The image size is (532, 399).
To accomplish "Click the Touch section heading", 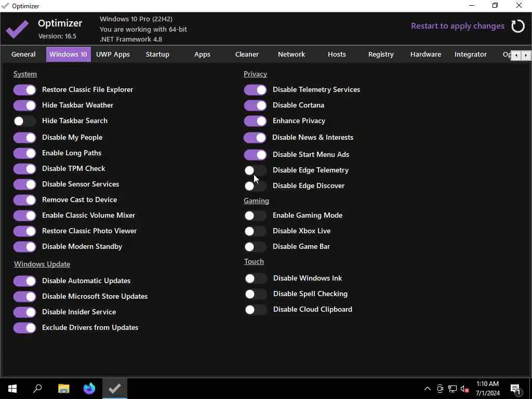I will coord(254,262).
